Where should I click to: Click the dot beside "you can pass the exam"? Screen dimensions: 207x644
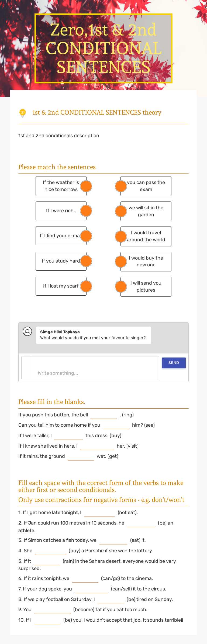(121, 186)
